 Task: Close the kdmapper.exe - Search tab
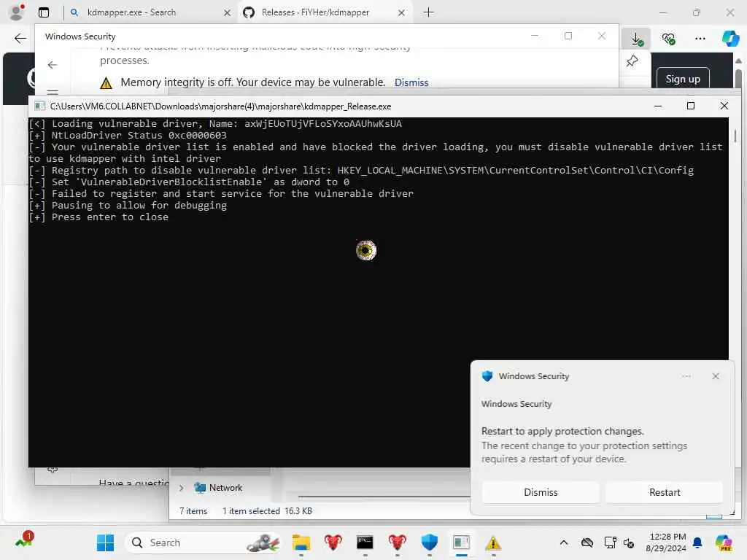tap(228, 13)
